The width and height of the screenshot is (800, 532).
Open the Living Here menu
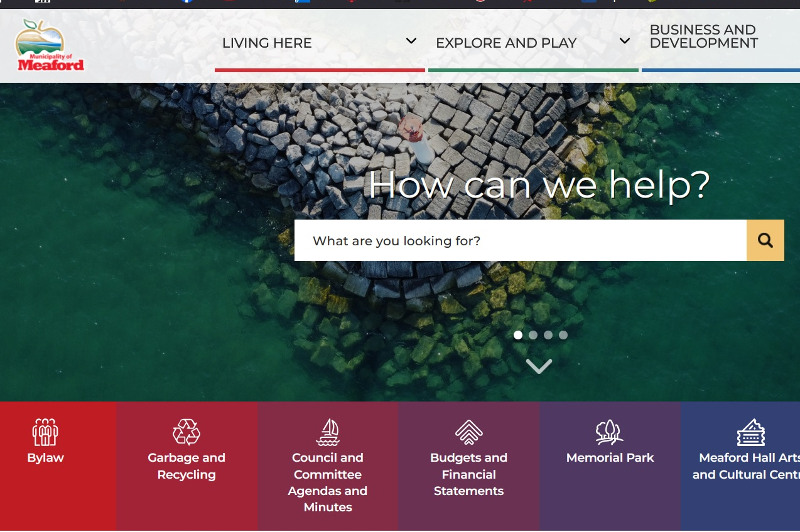(x=267, y=43)
